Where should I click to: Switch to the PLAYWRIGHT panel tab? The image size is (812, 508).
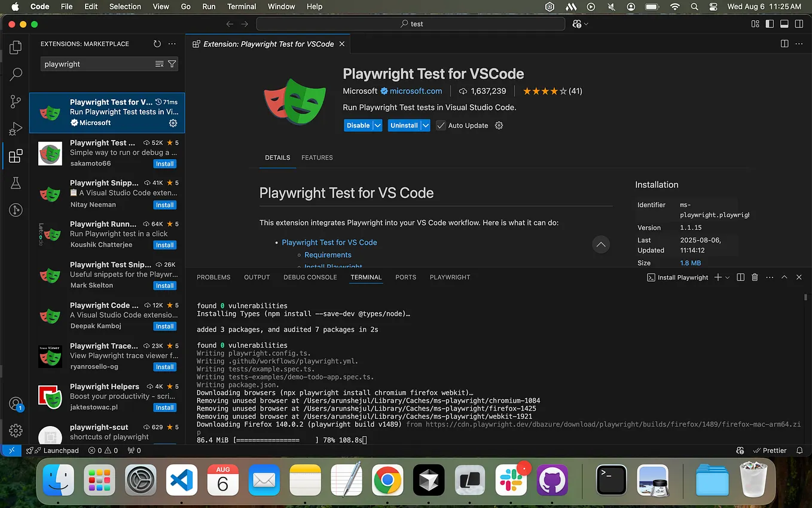tap(450, 278)
